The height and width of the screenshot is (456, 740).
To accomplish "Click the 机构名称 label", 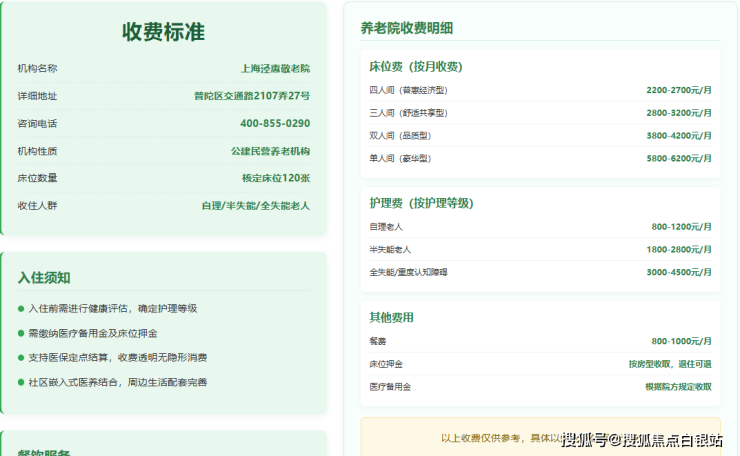I will [x=37, y=68].
